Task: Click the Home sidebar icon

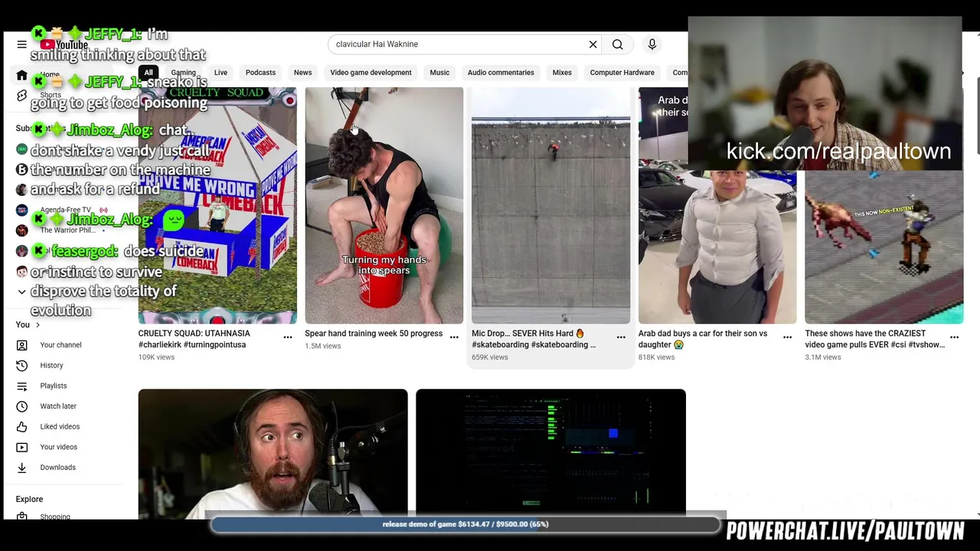Action: (x=21, y=75)
